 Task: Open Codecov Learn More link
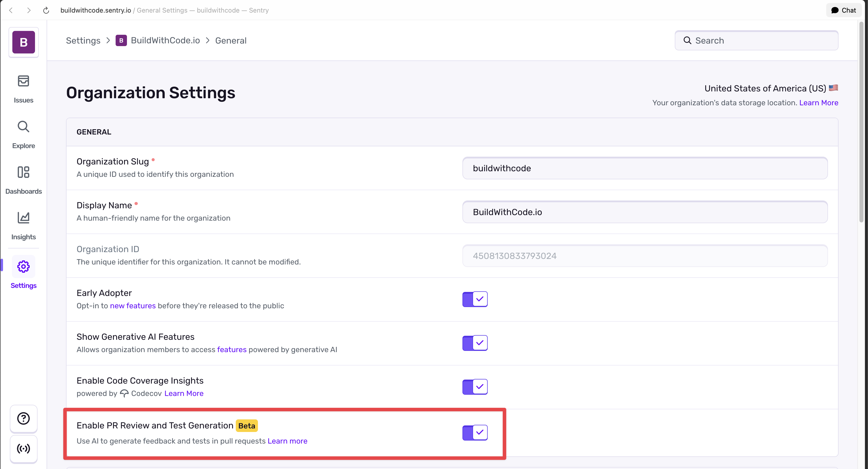coord(184,393)
